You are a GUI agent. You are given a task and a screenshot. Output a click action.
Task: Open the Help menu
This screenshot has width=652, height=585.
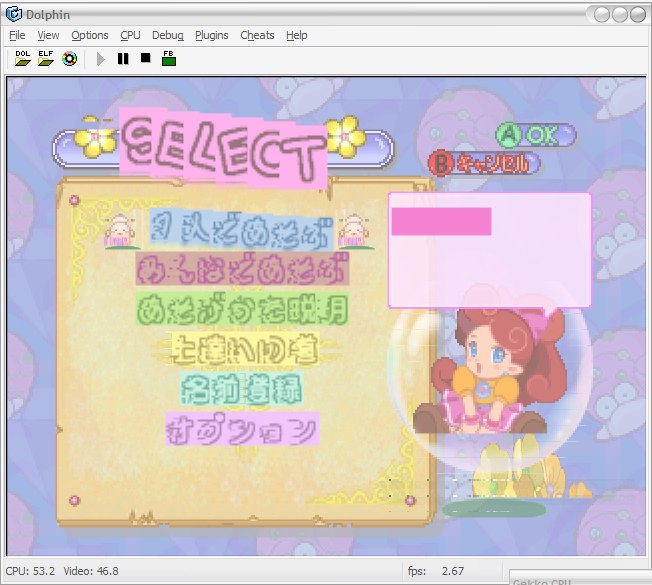click(x=296, y=35)
